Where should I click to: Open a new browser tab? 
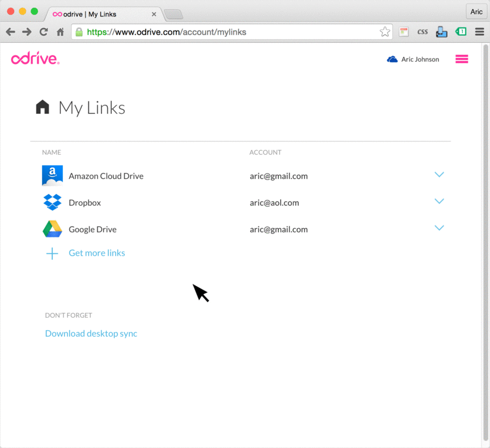[x=173, y=15]
